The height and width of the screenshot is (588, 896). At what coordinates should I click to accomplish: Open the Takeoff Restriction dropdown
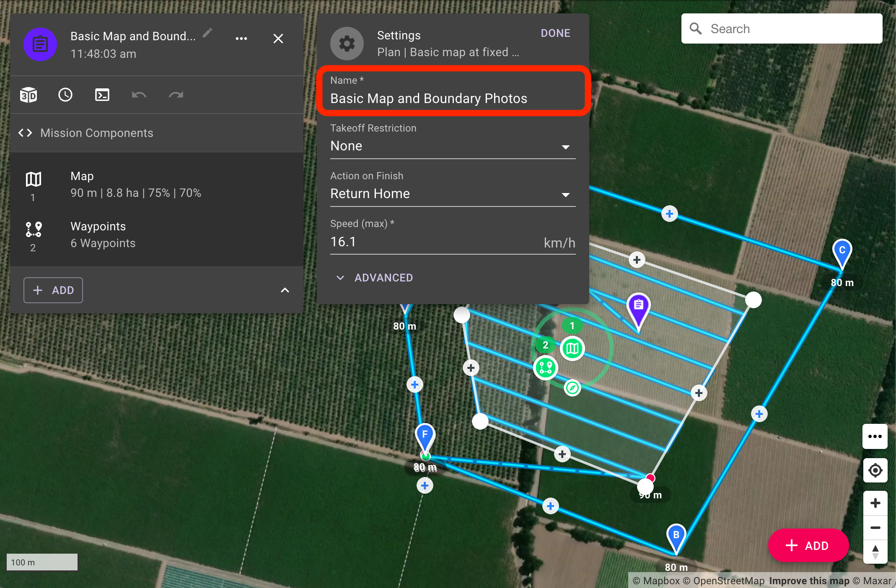[453, 146]
